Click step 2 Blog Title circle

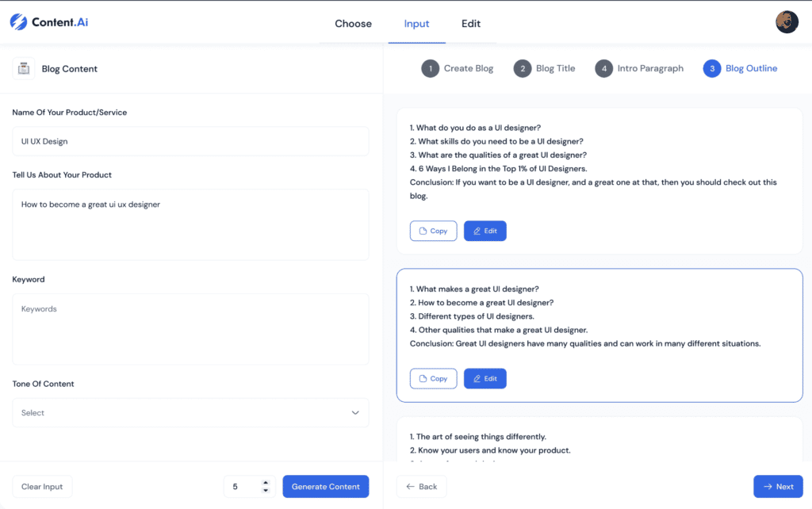click(x=522, y=68)
